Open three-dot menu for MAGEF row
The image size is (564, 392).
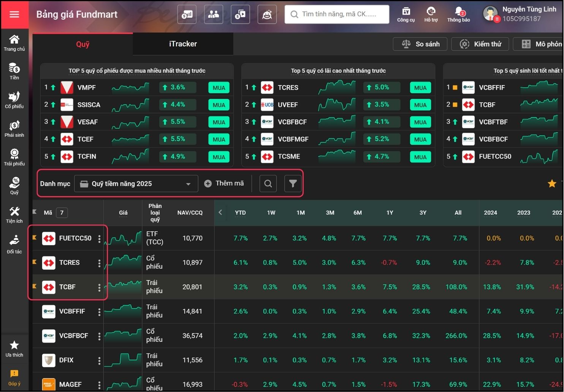click(99, 384)
